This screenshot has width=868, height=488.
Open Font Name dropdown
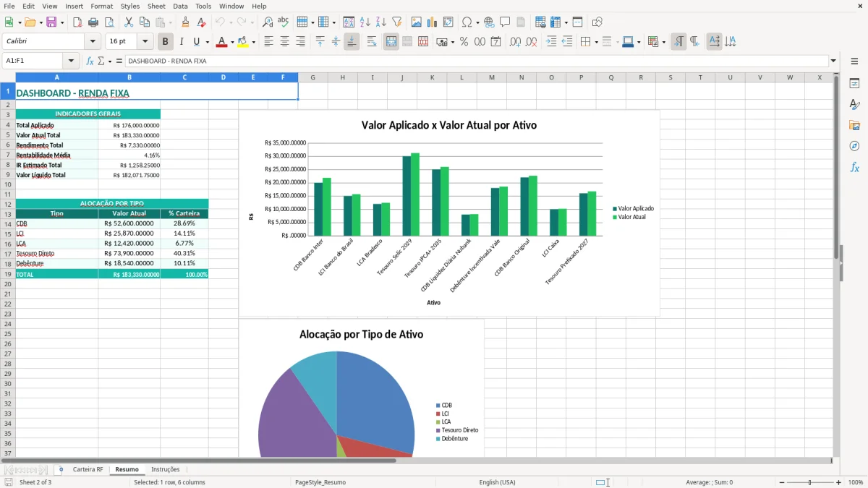tap(93, 42)
